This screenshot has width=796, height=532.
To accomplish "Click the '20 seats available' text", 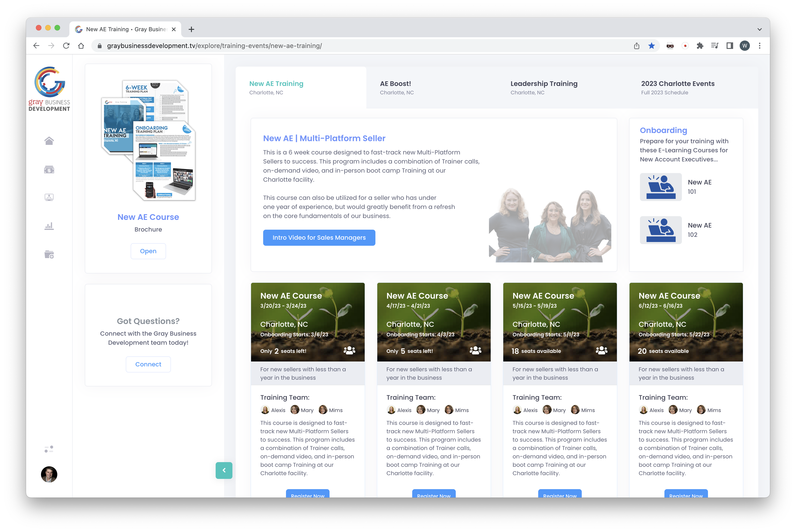I will pyautogui.click(x=663, y=351).
